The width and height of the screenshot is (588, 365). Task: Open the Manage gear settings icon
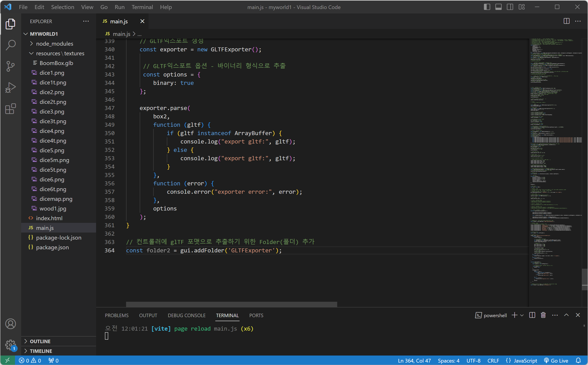pos(10,345)
